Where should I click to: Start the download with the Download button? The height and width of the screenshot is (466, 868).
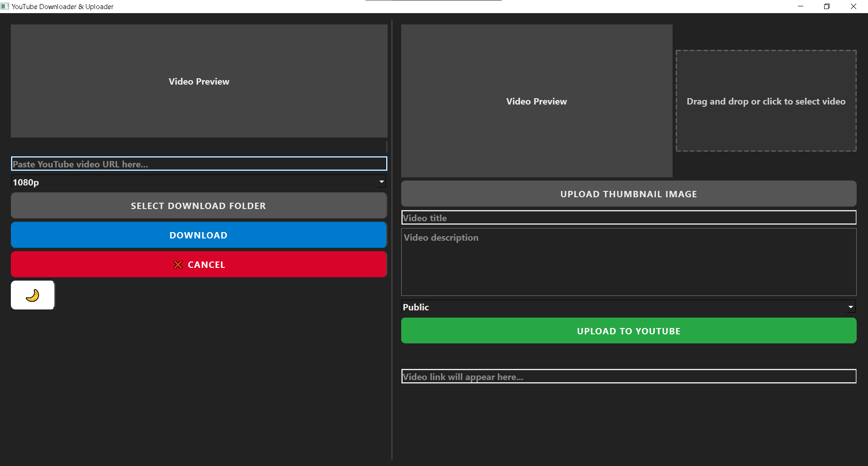(199, 235)
